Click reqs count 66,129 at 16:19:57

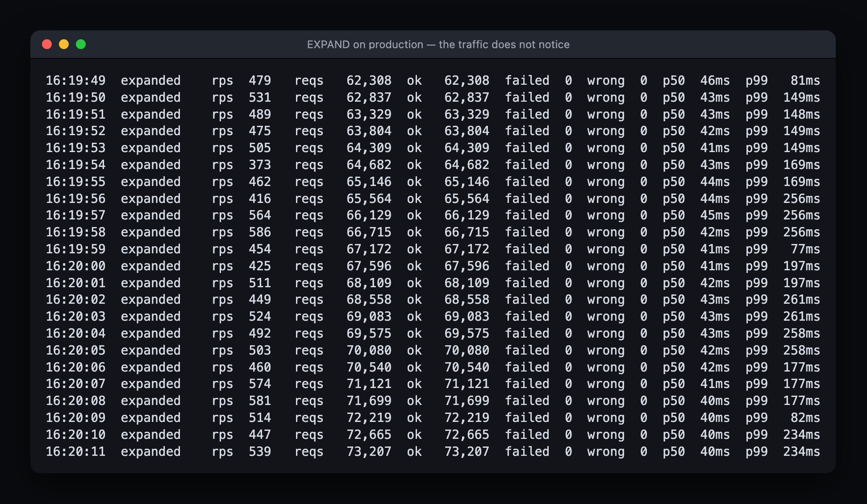coord(369,215)
